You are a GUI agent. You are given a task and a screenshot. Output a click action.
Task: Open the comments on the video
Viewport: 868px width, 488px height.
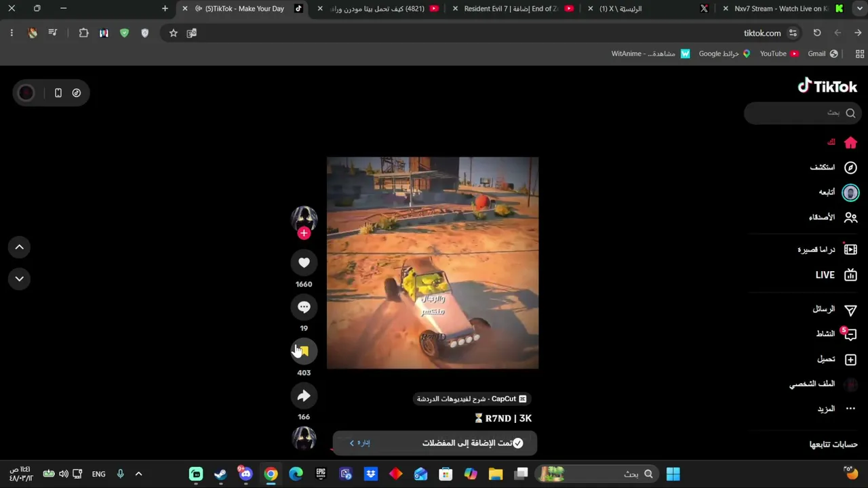(x=304, y=307)
